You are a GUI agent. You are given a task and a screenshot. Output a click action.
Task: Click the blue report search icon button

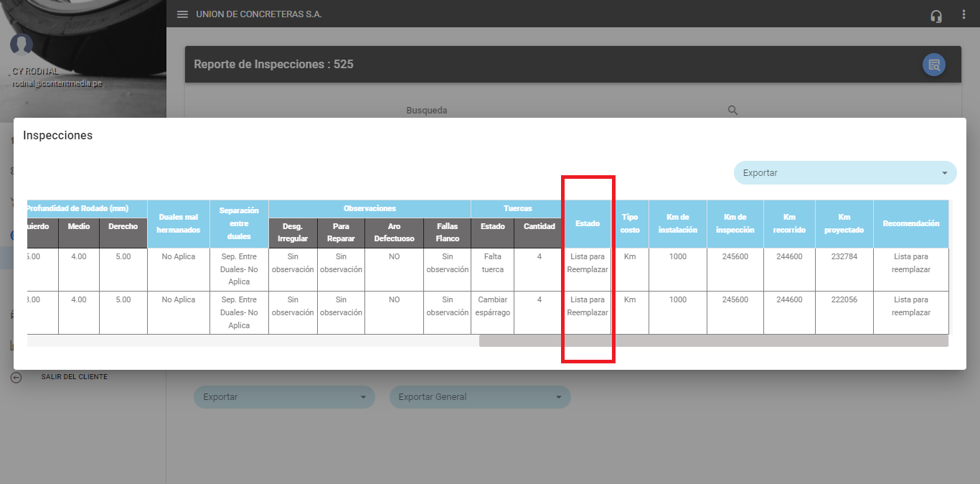click(x=933, y=65)
